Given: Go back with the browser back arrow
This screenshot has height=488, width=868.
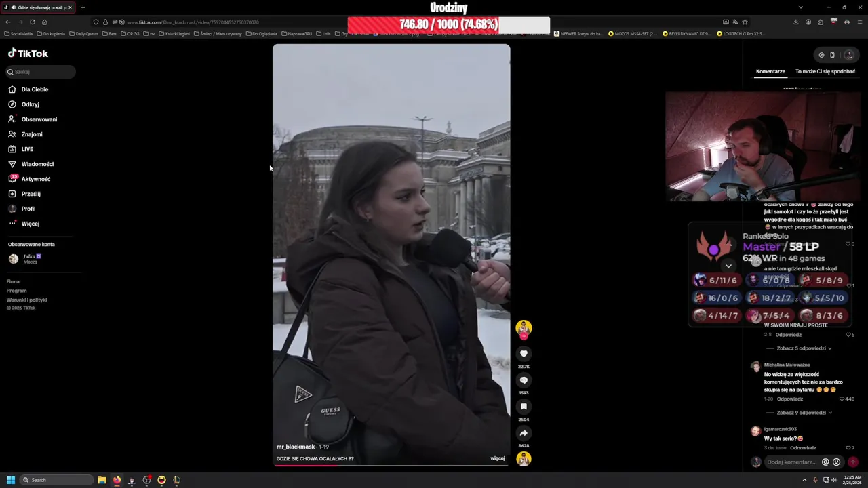Looking at the screenshot, I should click(8, 22).
